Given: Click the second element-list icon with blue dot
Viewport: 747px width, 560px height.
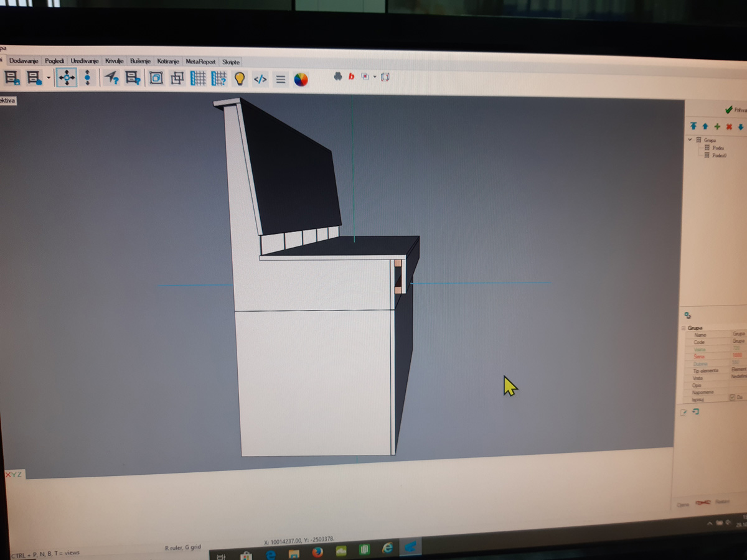Looking at the screenshot, I should click(34, 78).
